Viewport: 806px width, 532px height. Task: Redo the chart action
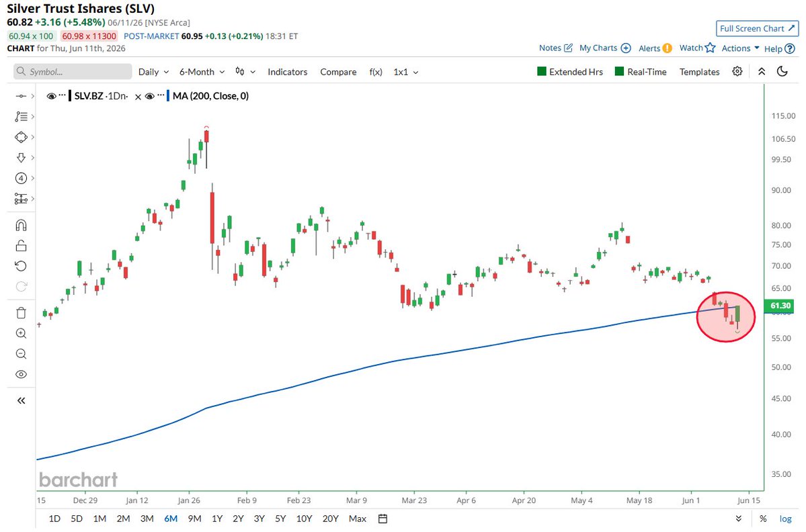click(x=21, y=287)
